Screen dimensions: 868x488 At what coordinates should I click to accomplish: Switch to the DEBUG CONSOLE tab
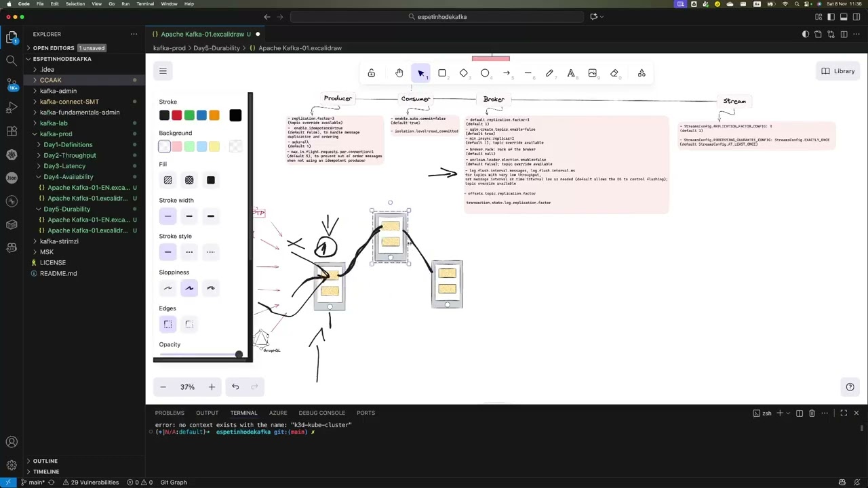322,413
